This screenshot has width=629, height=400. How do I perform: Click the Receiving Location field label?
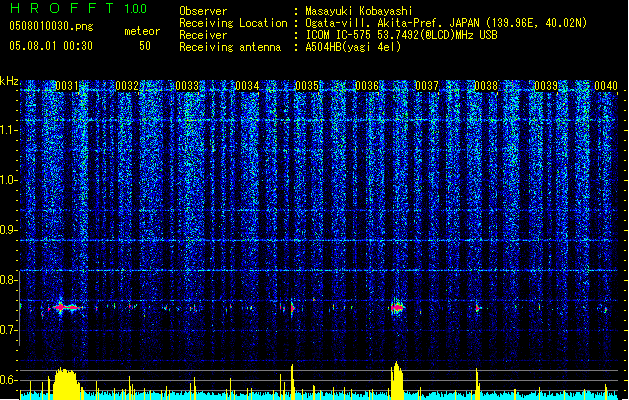[233, 23]
